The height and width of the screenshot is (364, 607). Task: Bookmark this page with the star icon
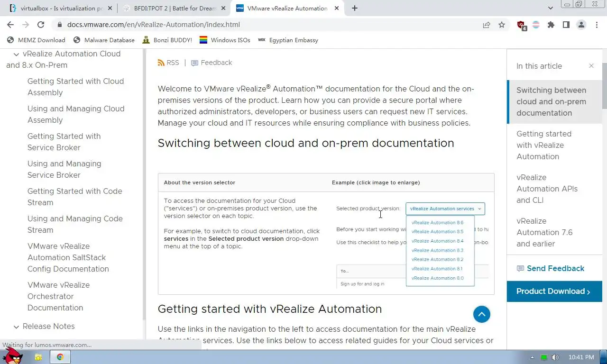(x=502, y=25)
